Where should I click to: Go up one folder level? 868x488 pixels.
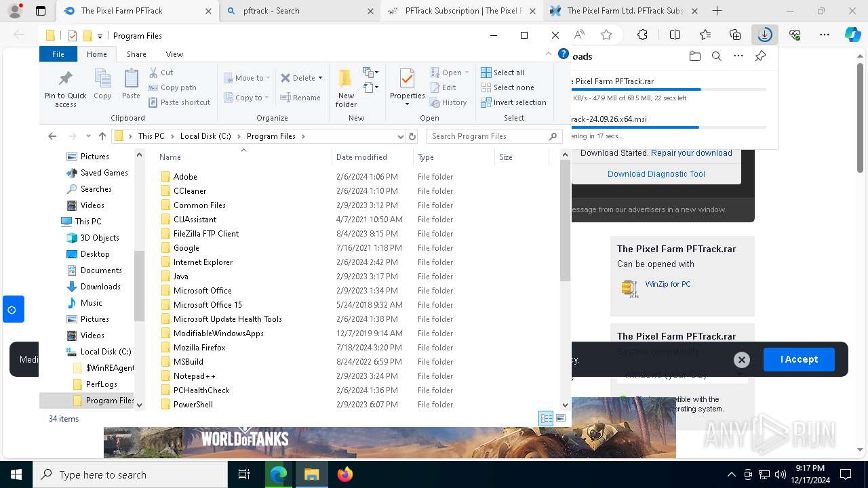click(x=102, y=136)
